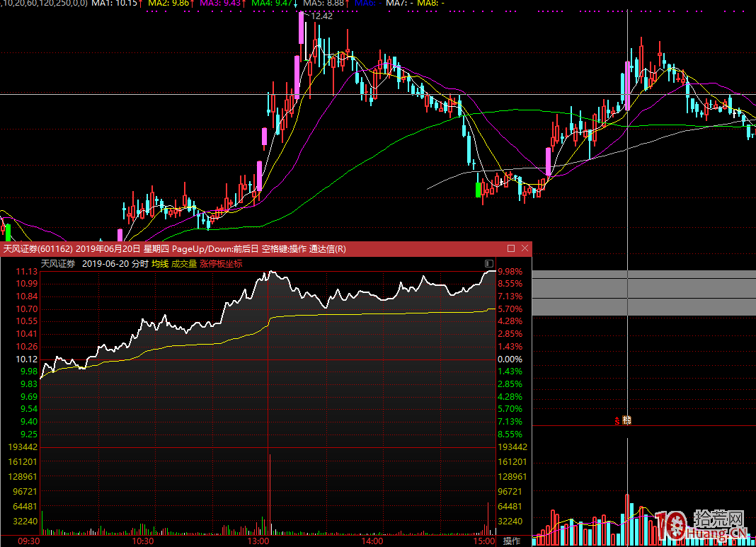Screen dimensions: 756x547
Task: Close the 天风证券 intraday popup
Action: [525, 248]
